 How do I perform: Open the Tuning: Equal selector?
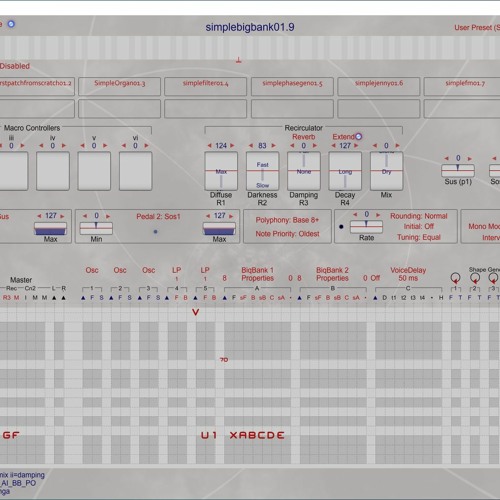click(x=419, y=237)
